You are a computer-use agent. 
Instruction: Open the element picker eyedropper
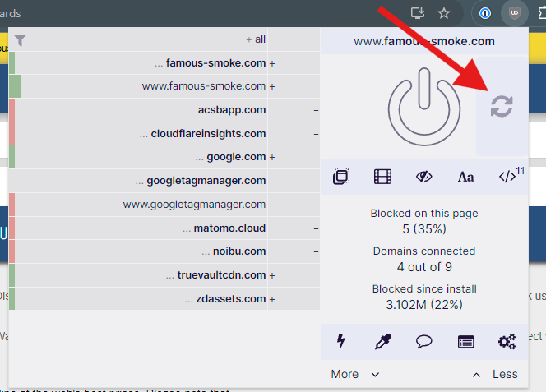pyautogui.click(x=382, y=342)
